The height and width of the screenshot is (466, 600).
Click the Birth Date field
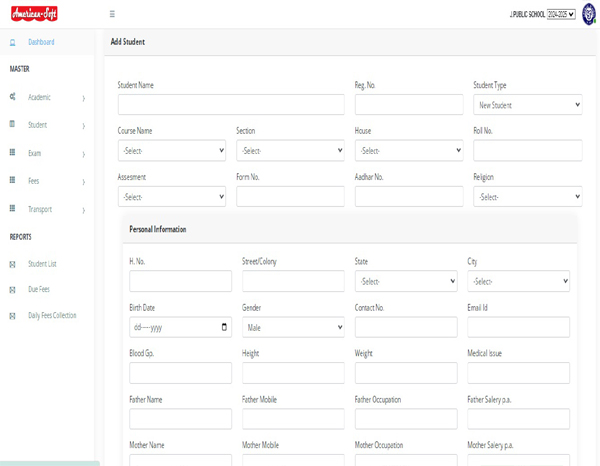click(180, 327)
